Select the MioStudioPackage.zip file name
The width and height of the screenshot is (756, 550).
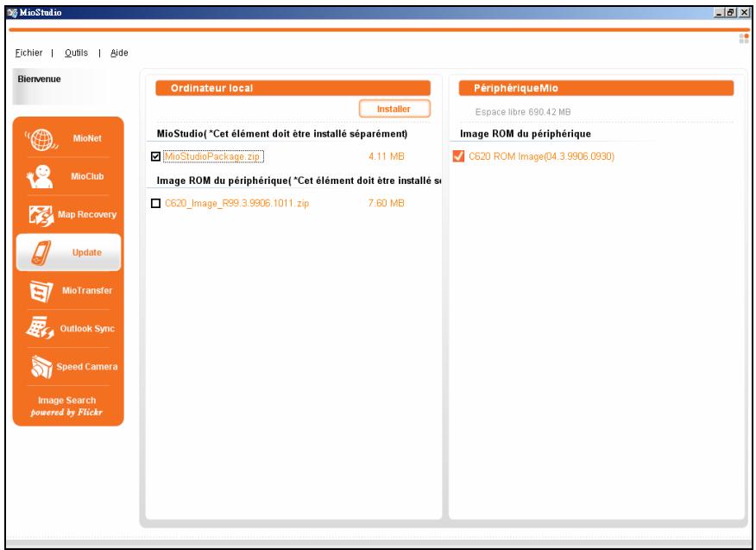click(212, 156)
